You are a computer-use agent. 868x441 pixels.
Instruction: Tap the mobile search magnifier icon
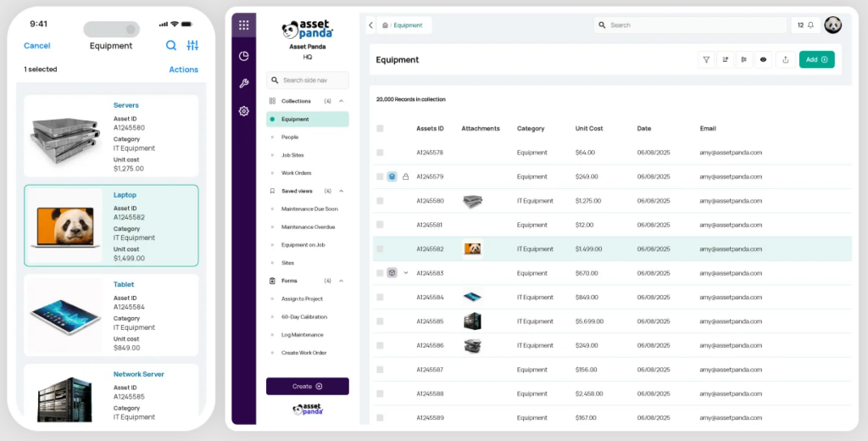pyautogui.click(x=171, y=46)
